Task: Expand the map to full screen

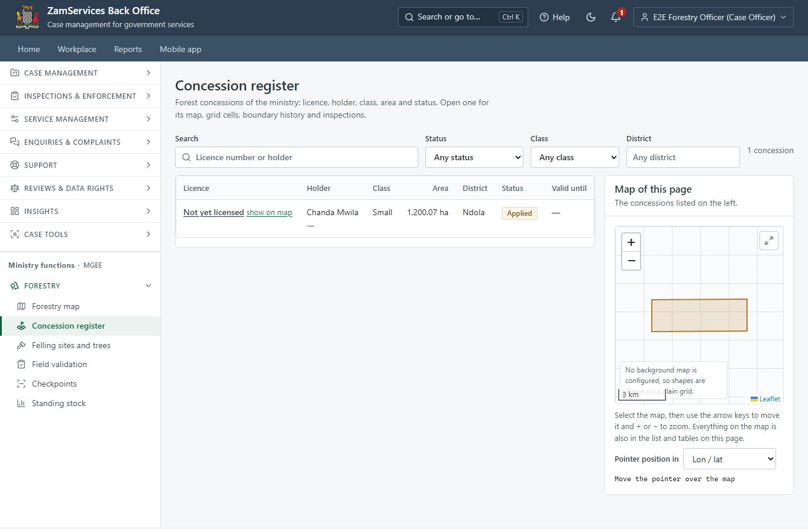Action: click(769, 241)
